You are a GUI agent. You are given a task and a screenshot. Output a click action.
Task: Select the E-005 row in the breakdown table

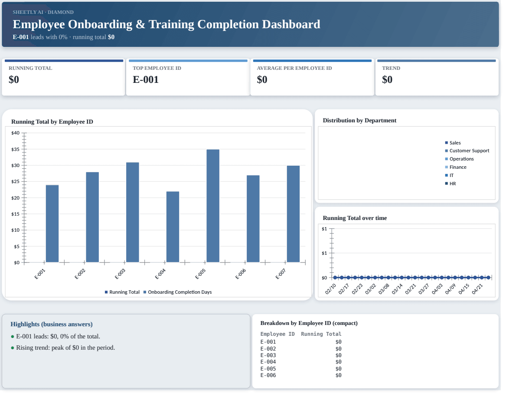click(301, 369)
